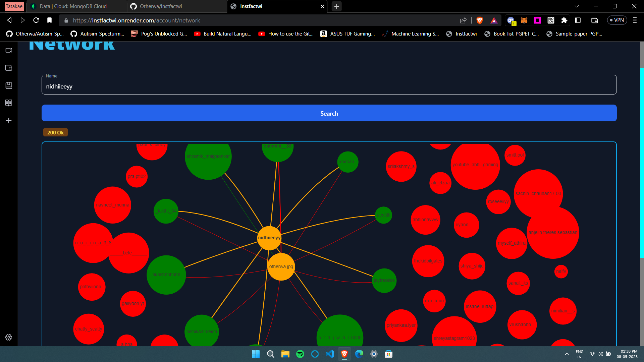Open the Brave Wallet icon in toolbar
This screenshot has height=362, width=644.
click(x=594, y=20)
